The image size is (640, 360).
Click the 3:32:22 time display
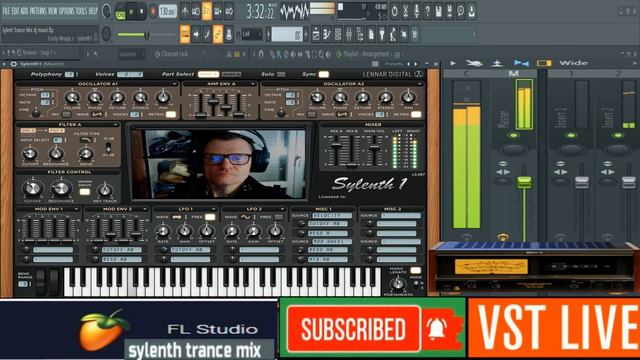coord(260,12)
